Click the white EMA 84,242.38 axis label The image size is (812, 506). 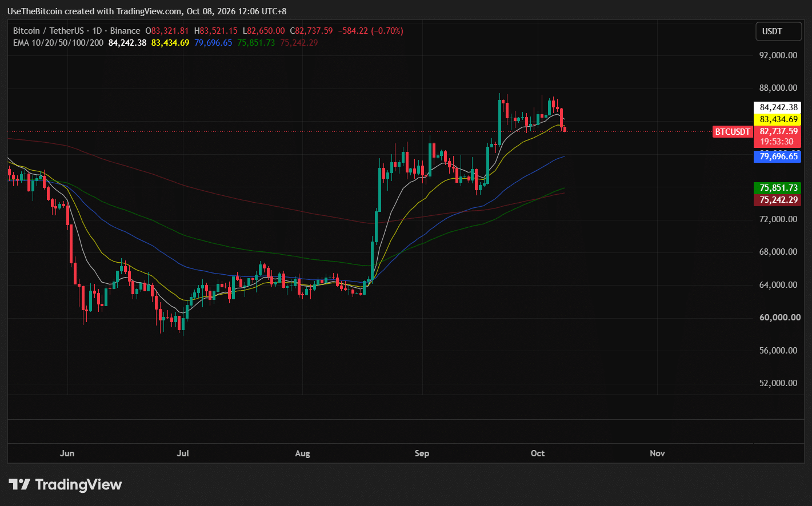[x=778, y=107]
